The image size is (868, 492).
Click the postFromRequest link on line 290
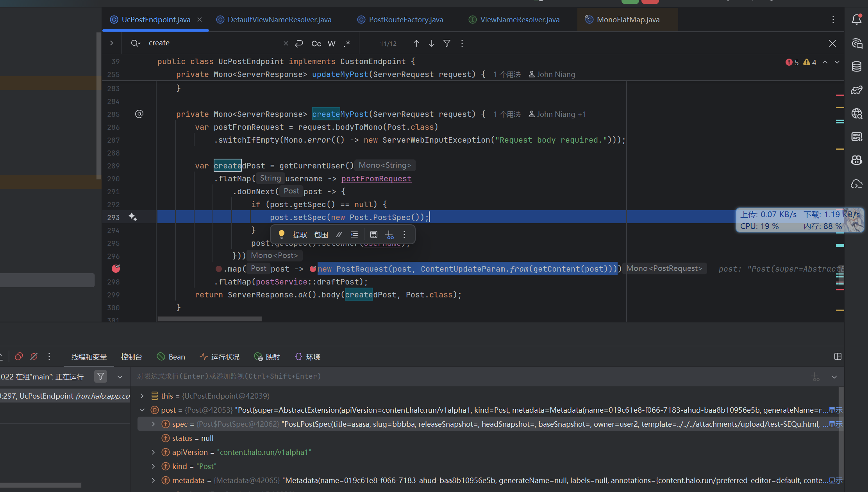tap(376, 179)
